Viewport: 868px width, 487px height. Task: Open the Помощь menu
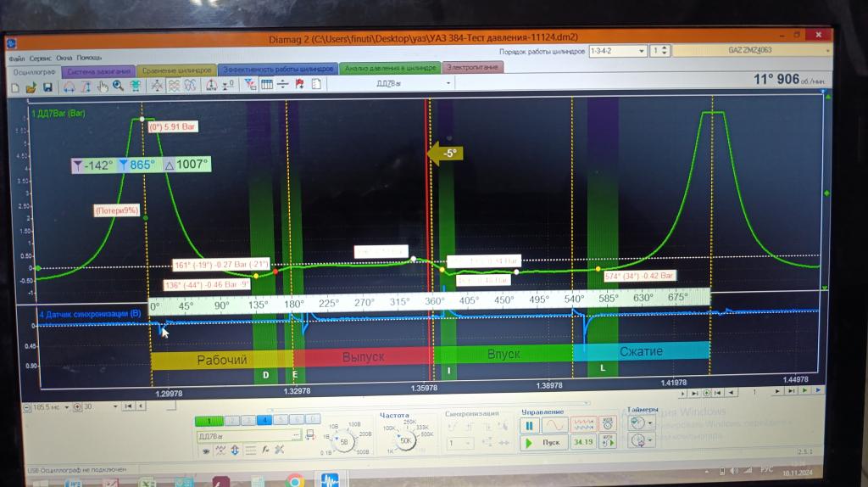point(89,58)
